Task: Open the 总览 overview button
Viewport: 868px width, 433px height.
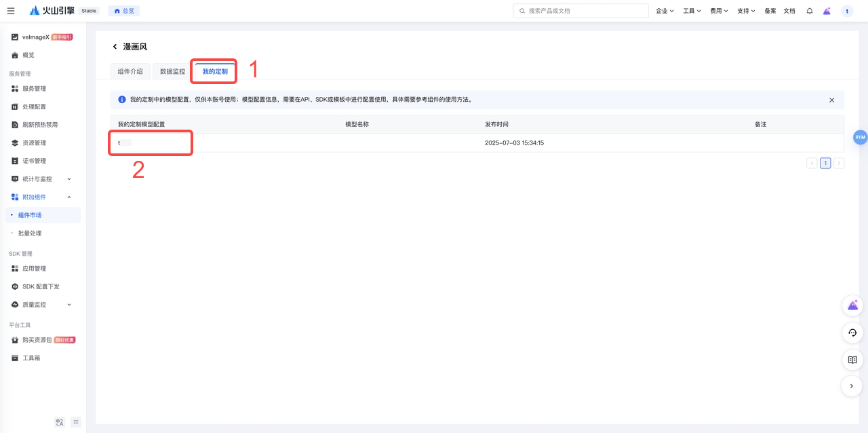Action: [124, 11]
